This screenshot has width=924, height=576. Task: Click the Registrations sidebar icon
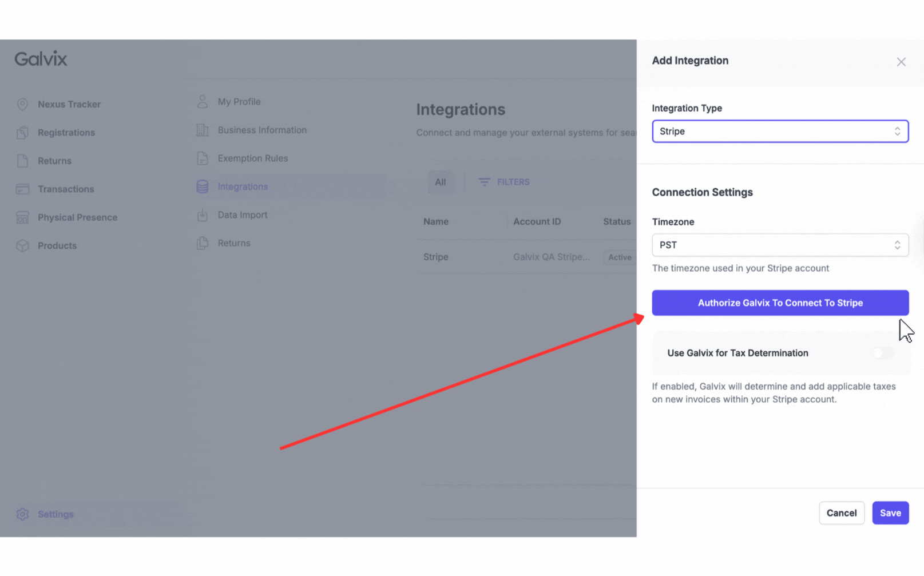point(22,132)
